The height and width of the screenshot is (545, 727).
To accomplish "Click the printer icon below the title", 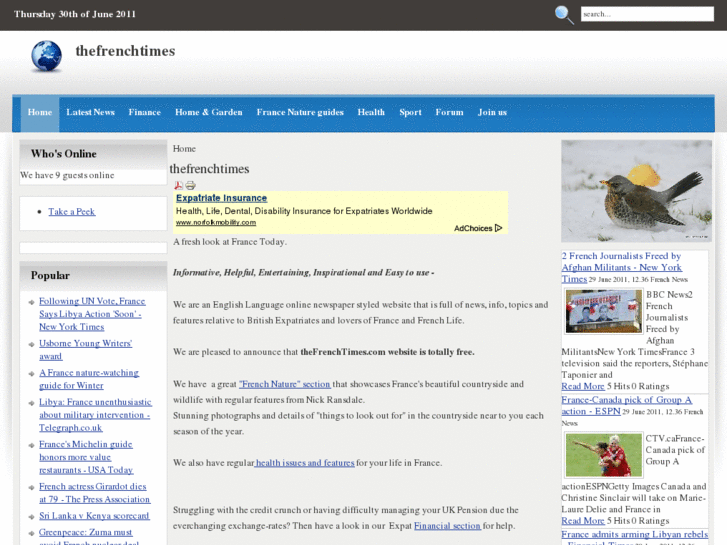I will click(191, 186).
